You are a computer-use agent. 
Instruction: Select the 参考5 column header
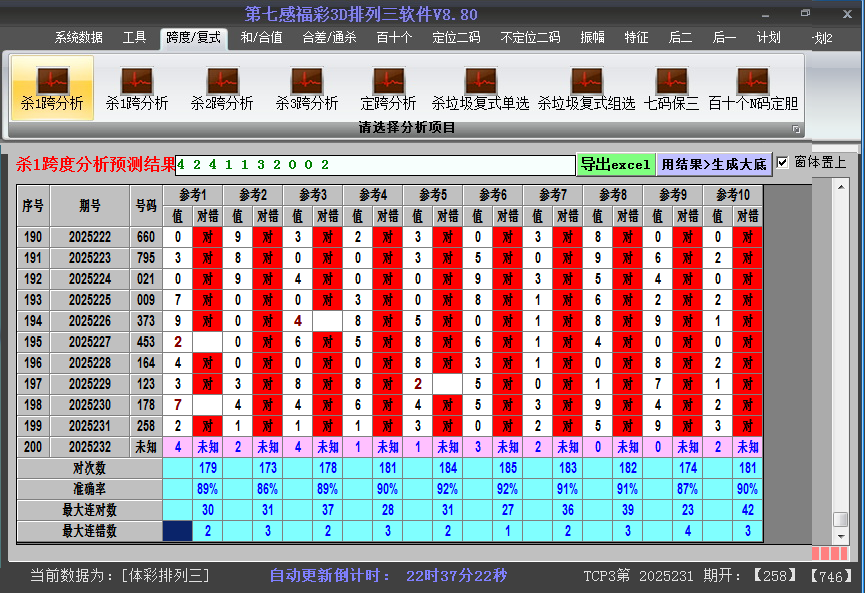coord(433,195)
